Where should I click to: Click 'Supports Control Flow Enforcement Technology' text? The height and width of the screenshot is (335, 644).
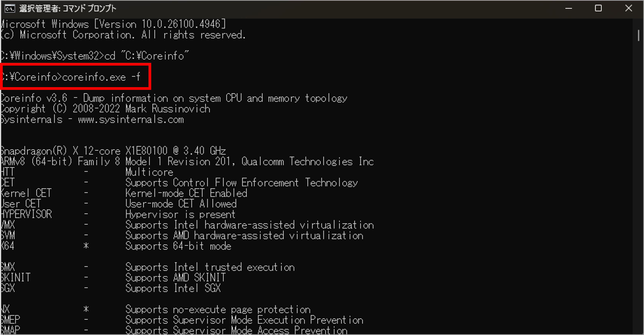(x=242, y=183)
